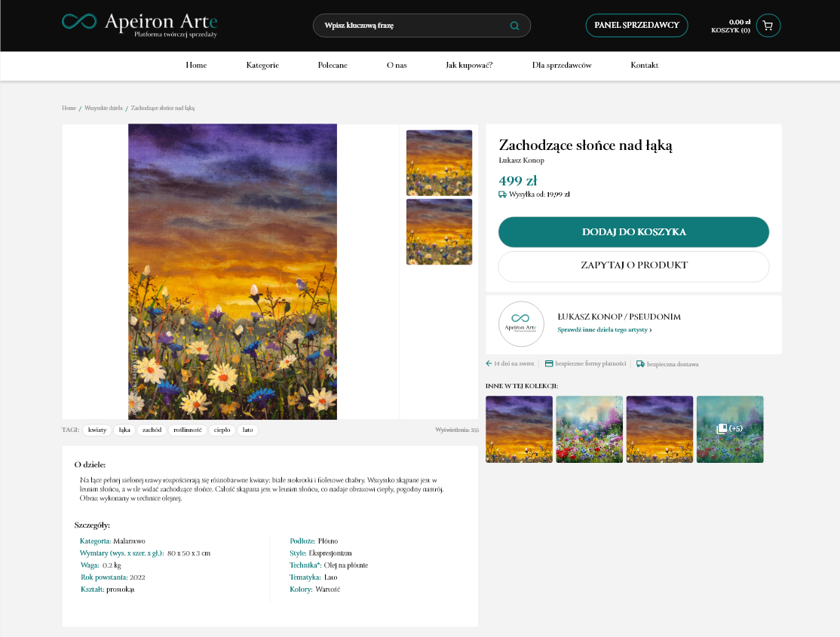The width and height of the screenshot is (840, 637).
Task: Open first collection thumbnail sunset
Action: click(x=519, y=429)
